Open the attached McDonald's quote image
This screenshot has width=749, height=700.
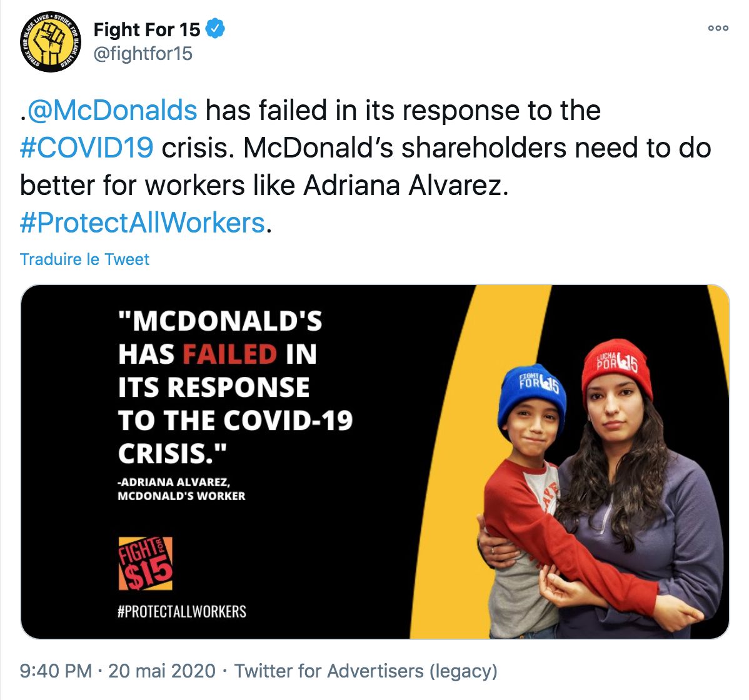(375, 462)
